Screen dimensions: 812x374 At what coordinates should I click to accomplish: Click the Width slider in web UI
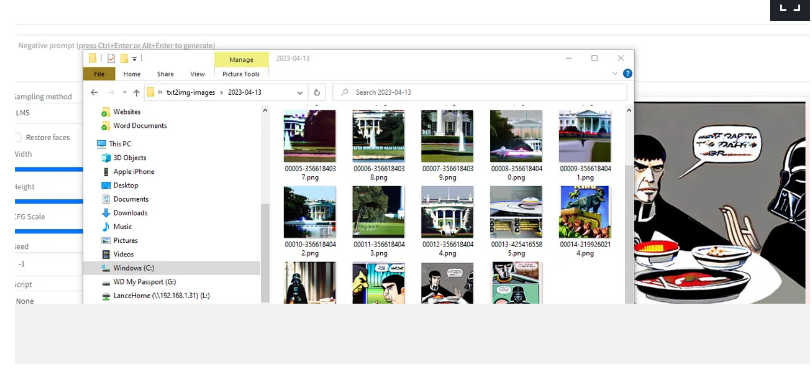pyautogui.click(x=49, y=169)
